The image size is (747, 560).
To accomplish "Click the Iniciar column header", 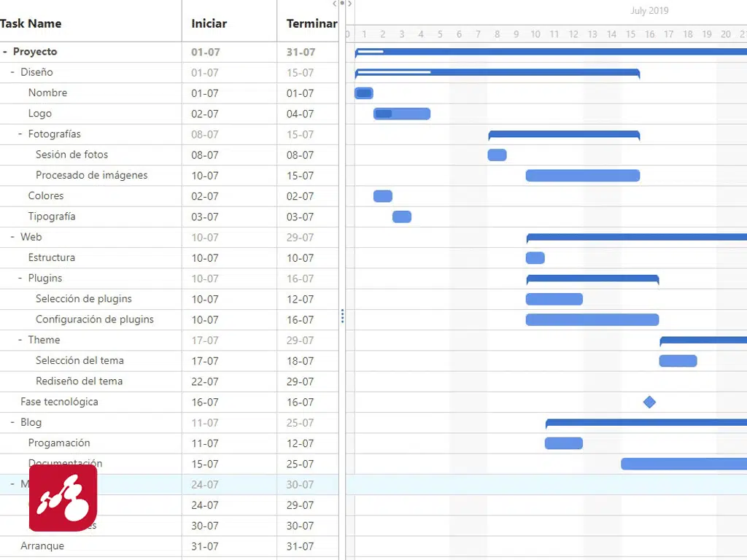I will click(209, 23).
